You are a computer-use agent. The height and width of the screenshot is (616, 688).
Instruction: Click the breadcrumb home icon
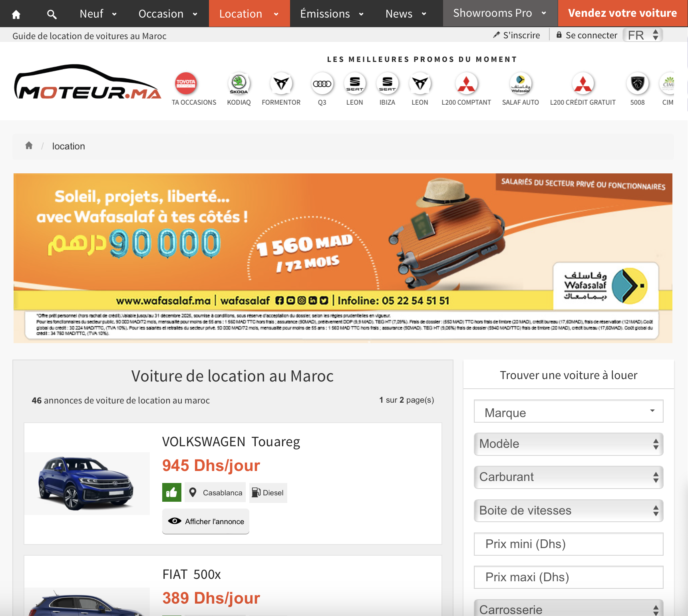tap(29, 145)
